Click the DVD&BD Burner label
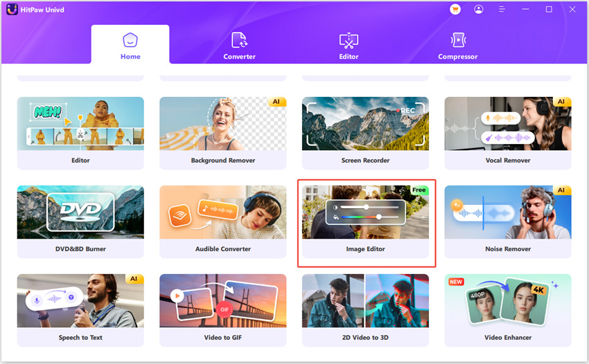The height and width of the screenshot is (364, 589). point(80,249)
